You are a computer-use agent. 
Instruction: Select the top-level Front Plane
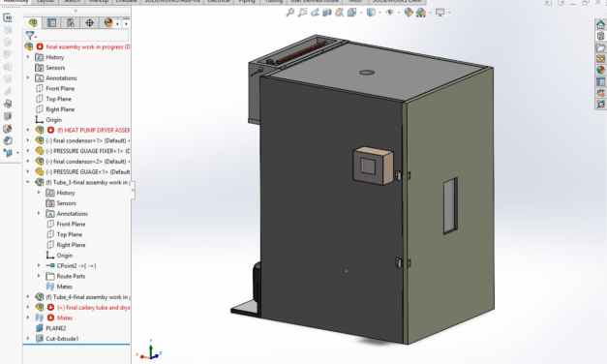tap(55, 88)
